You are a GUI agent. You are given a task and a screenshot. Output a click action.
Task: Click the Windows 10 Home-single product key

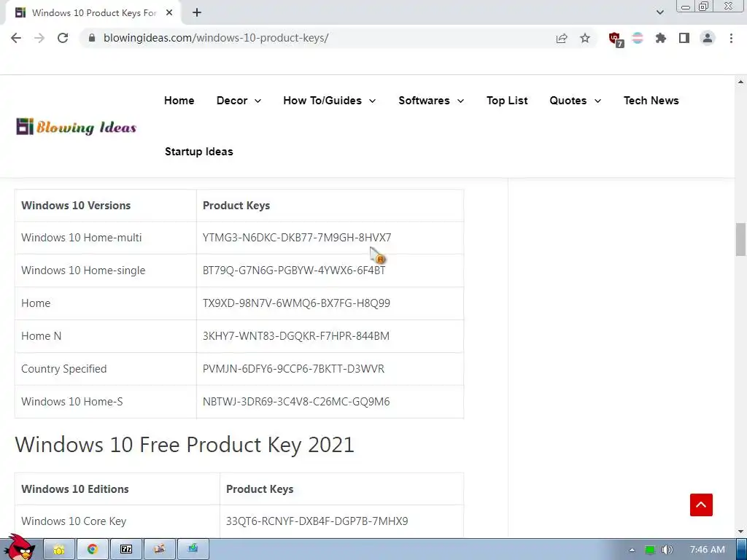point(294,270)
